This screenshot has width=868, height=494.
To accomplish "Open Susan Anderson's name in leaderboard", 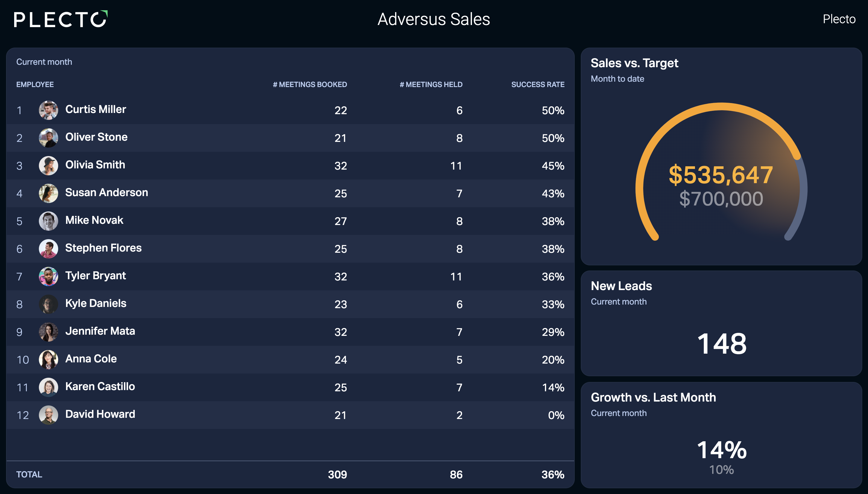I will (107, 192).
